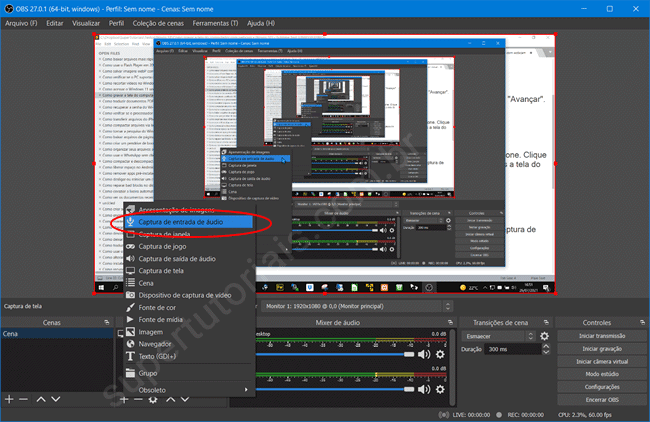Image resolution: width=650 pixels, height=422 pixels.
Task: Enable Modo estúdio
Action: click(603, 373)
